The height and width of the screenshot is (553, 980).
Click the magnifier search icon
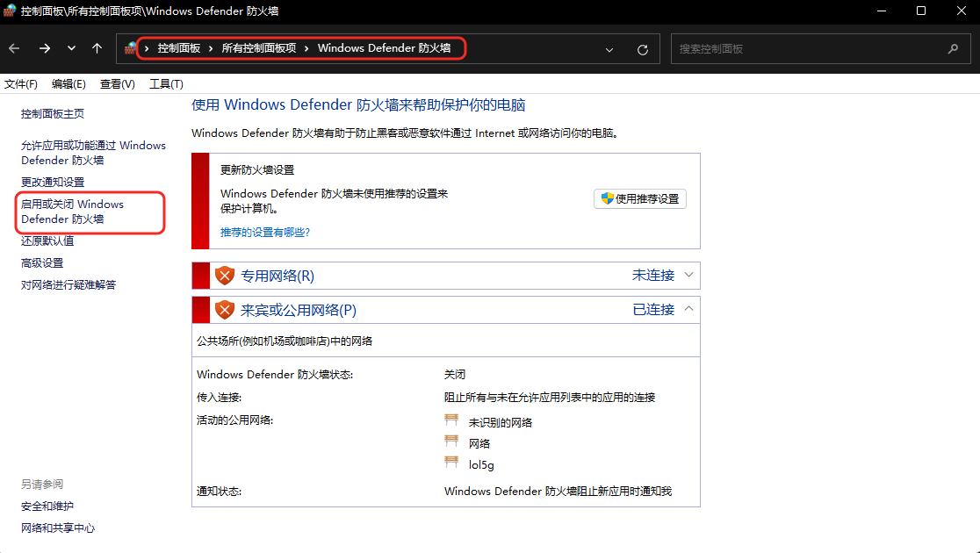(953, 49)
